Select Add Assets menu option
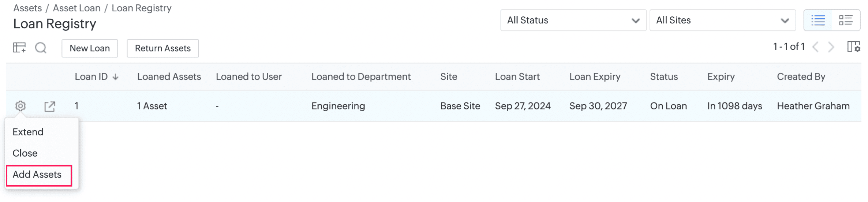 (x=37, y=175)
